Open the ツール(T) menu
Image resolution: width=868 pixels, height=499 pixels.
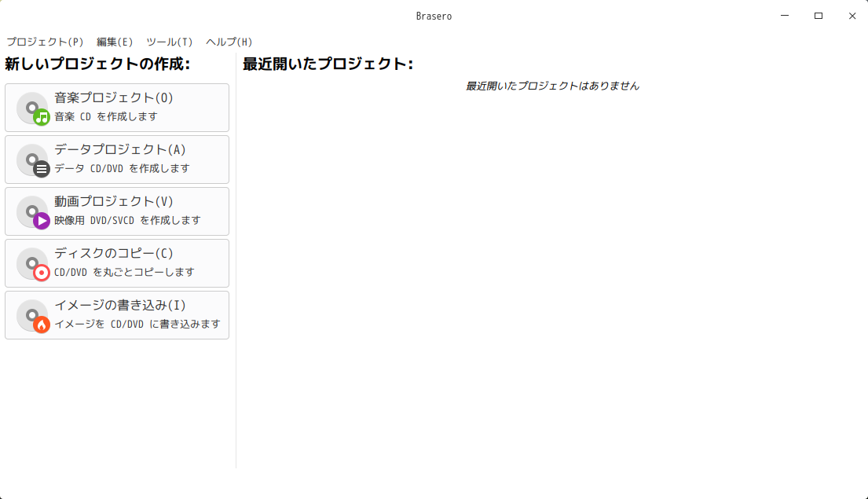[x=170, y=42]
